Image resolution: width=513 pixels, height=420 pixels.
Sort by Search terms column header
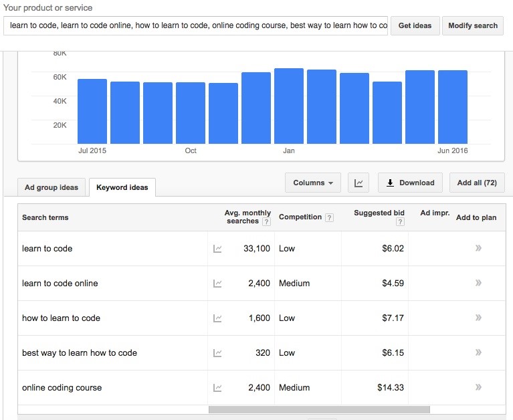[x=45, y=217]
